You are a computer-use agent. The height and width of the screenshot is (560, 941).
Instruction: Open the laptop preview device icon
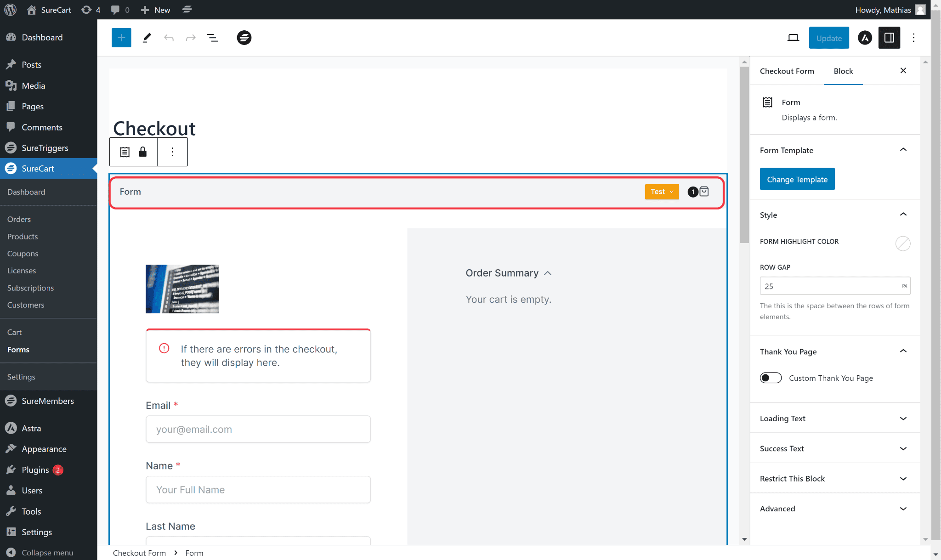coord(793,38)
